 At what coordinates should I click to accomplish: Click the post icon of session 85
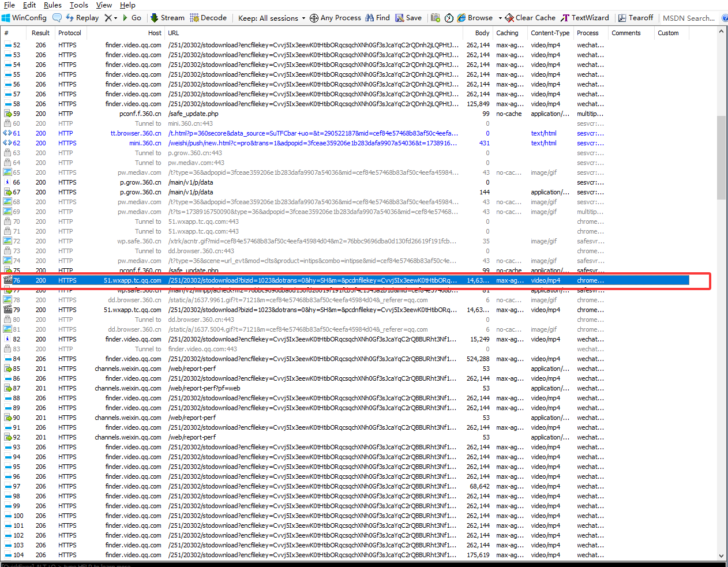click(x=7, y=369)
